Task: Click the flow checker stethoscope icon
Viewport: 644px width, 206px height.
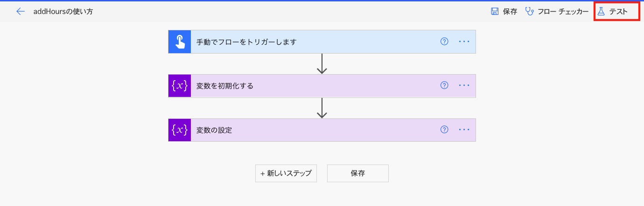Action: click(x=530, y=12)
